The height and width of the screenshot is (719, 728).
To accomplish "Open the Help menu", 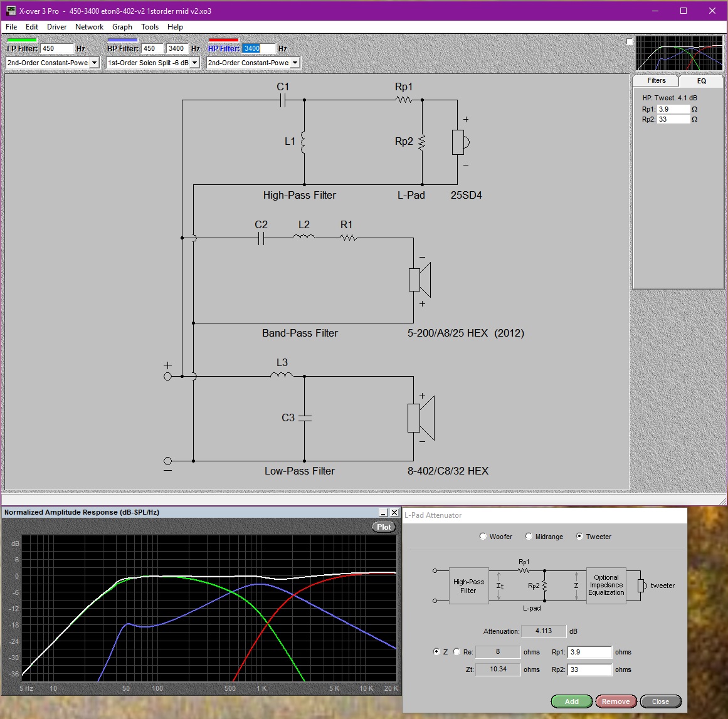I will coord(175,27).
